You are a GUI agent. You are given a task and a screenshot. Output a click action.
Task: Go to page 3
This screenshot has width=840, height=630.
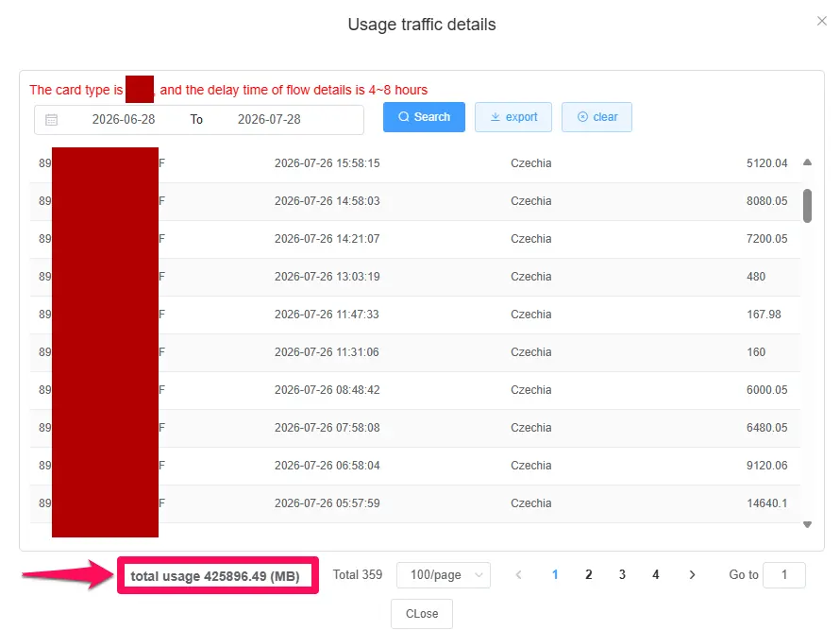(622, 575)
